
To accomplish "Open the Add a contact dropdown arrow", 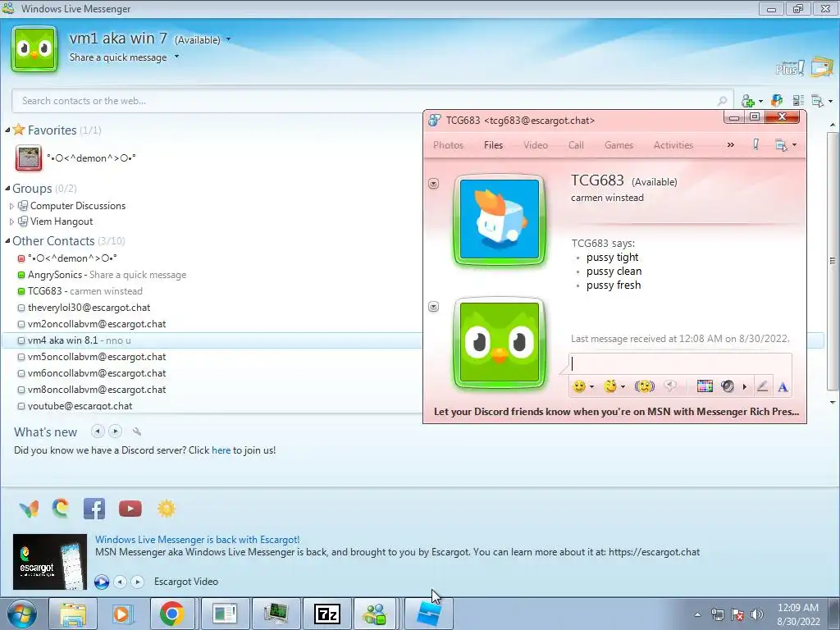I will 760,101.
